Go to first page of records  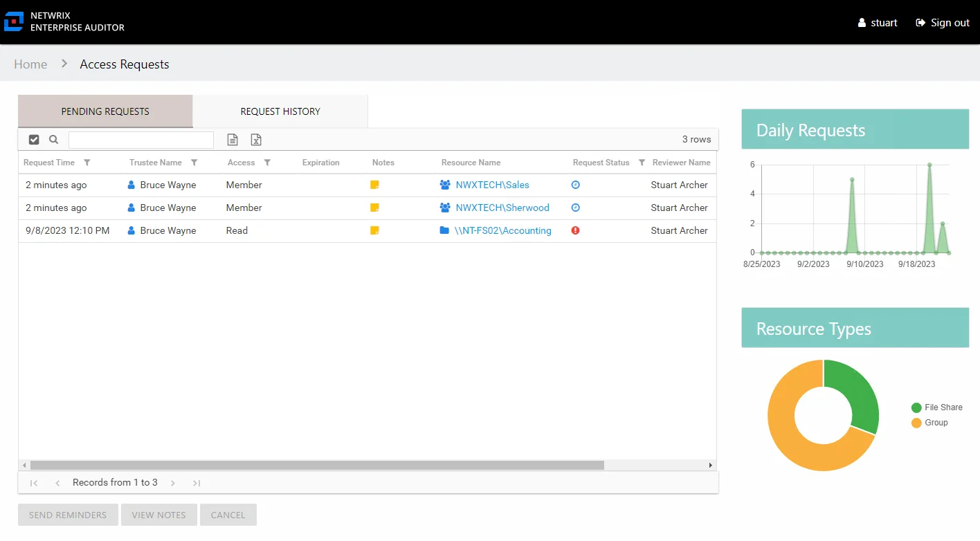[x=34, y=483]
